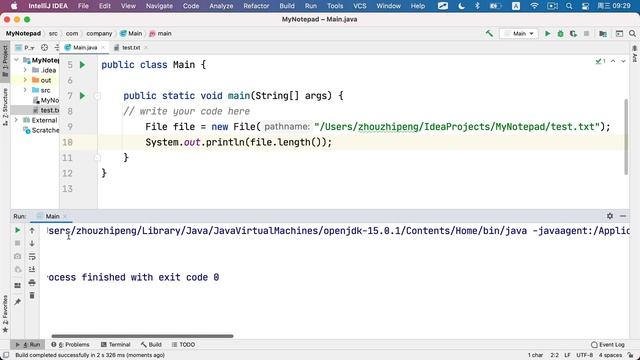Expand the .idea folder

click(25, 70)
